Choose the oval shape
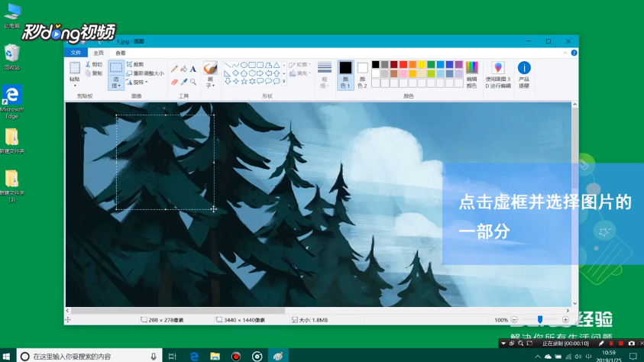 pos(244,65)
